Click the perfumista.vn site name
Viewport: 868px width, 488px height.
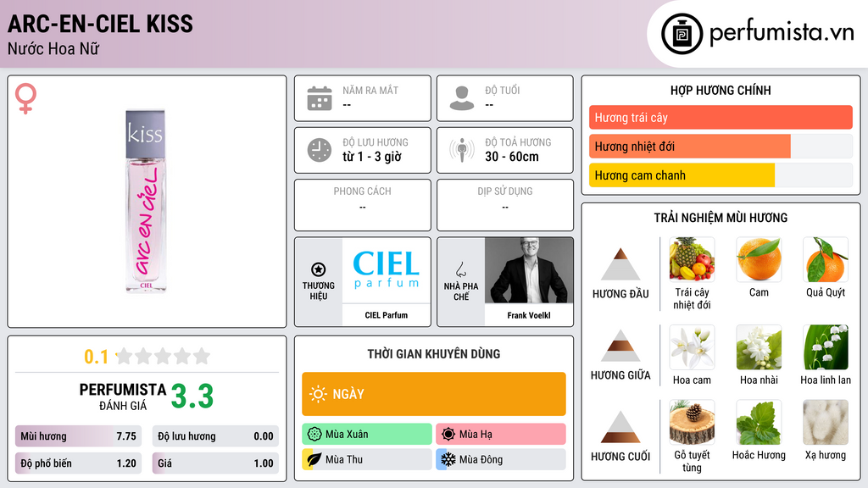click(x=782, y=33)
